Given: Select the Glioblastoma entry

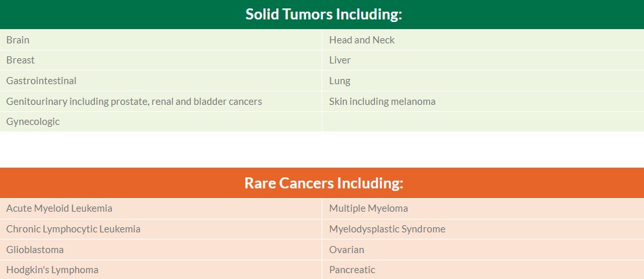Looking at the screenshot, I should pos(35,250).
